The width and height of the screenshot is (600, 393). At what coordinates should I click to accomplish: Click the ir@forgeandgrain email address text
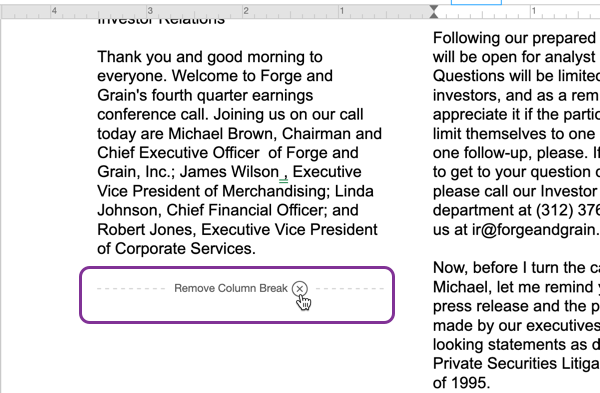coord(535,230)
